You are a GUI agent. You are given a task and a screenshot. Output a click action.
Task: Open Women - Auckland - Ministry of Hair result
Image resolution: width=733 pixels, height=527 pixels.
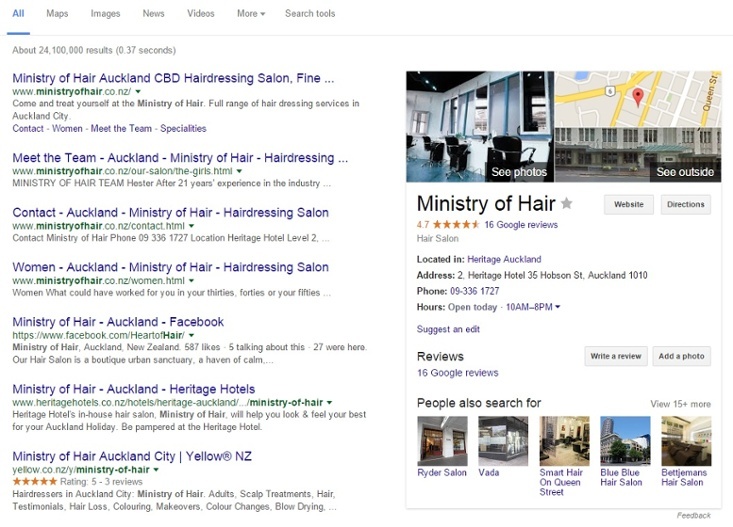tap(170, 267)
